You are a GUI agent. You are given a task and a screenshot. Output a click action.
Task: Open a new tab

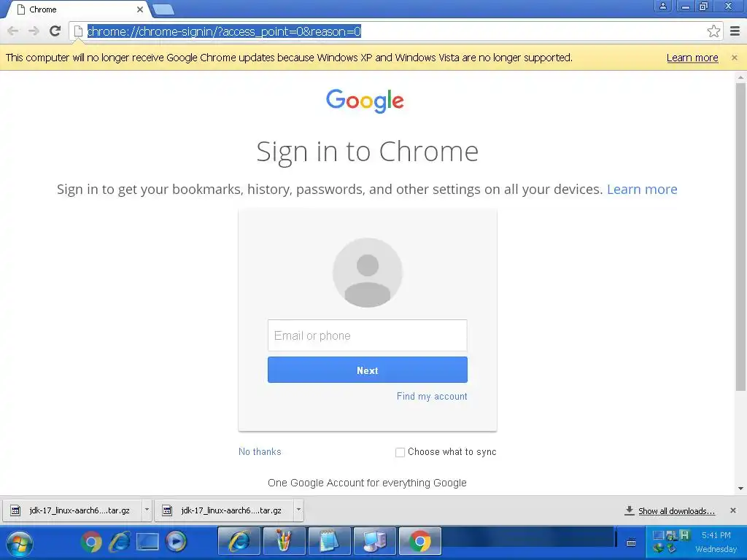[x=163, y=9]
